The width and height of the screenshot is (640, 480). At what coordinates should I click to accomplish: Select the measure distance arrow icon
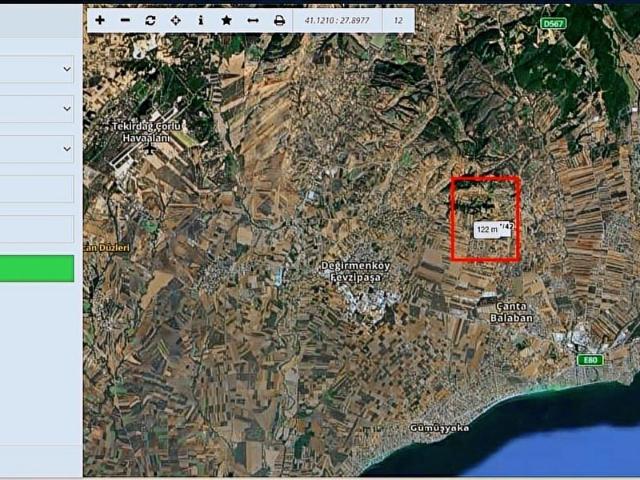pos(253,20)
